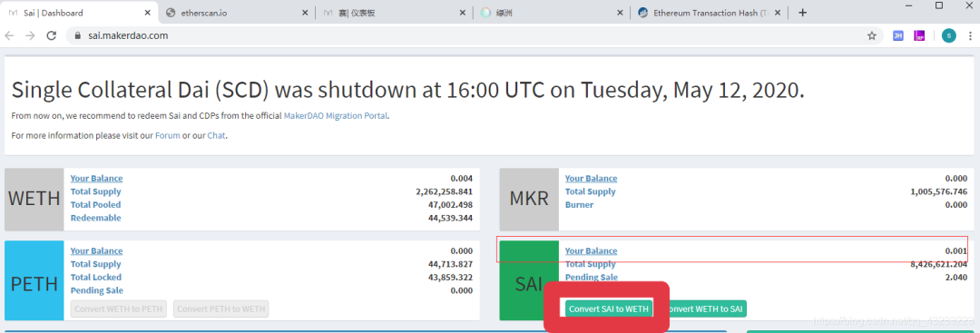
Task: Click PETH Total Locked value 43,859.322
Action: point(452,278)
